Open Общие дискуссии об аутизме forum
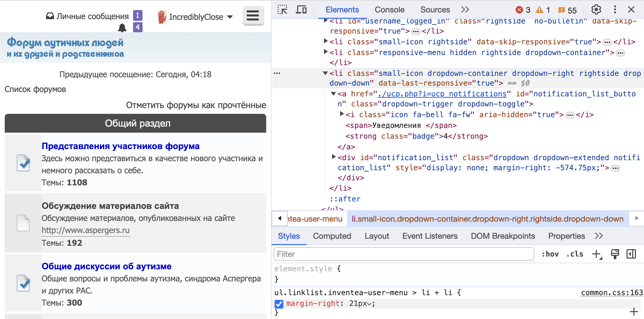 coord(107,266)
